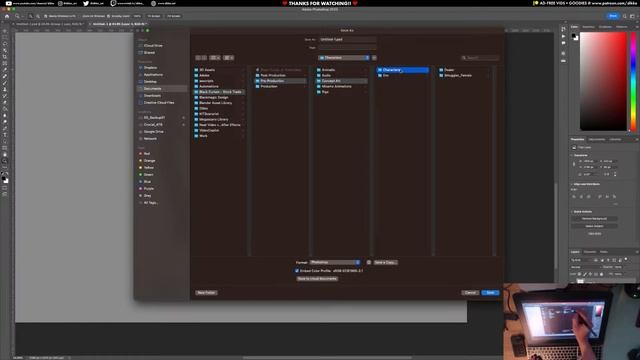Viewport: 640px width, 360px height.
Task: Switch to the Paths tab
Action: pyautogui.click(x=604, y=252)
